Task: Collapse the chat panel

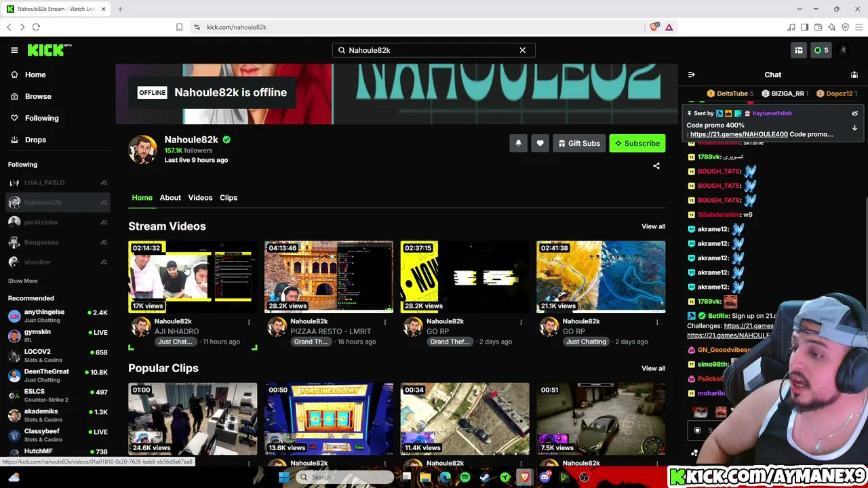Action: tap(691, 75)
